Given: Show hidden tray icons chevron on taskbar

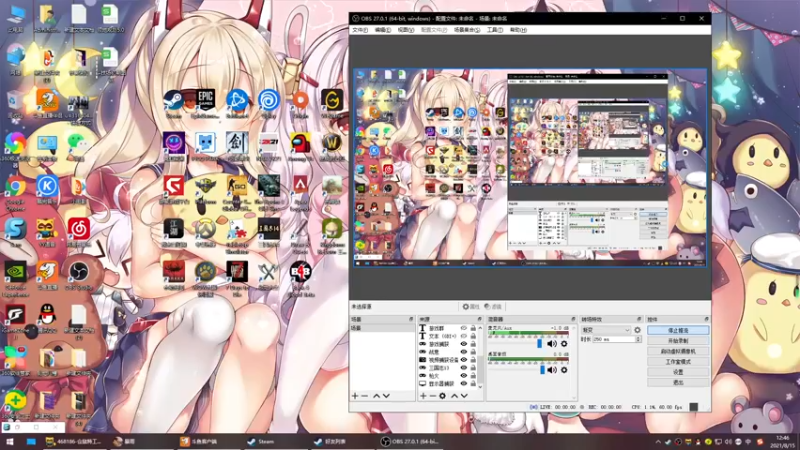Looking at the screenshot, I should tap(658, 442).
